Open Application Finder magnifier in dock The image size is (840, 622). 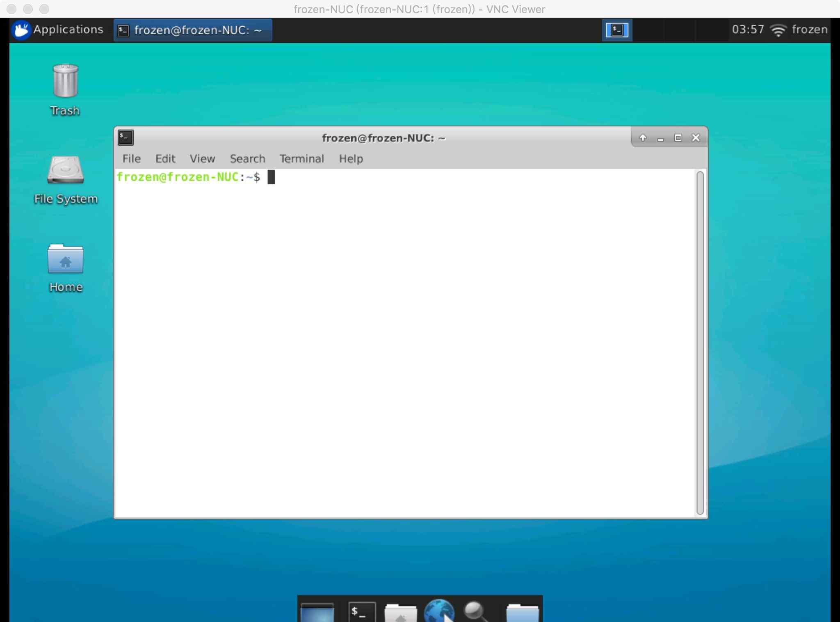pos(476,611)
